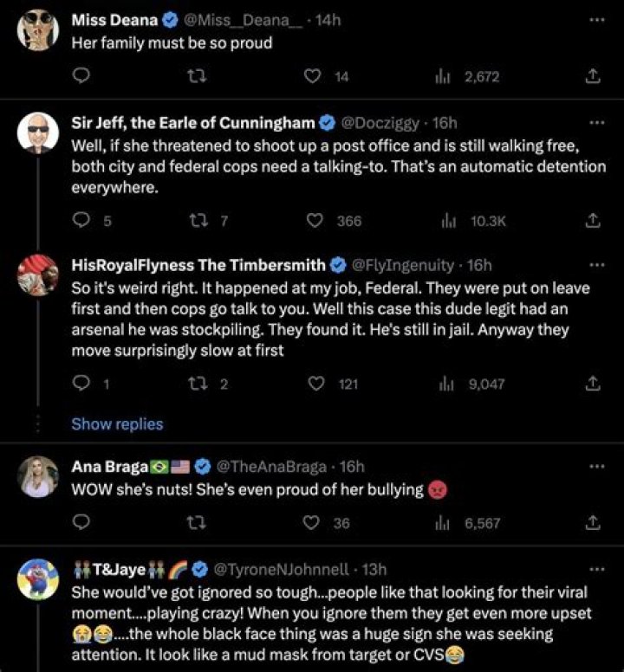Open more options on Sir Jeff's tweet
This screenshot has width=624, height=672.
[x=595, y=122]
